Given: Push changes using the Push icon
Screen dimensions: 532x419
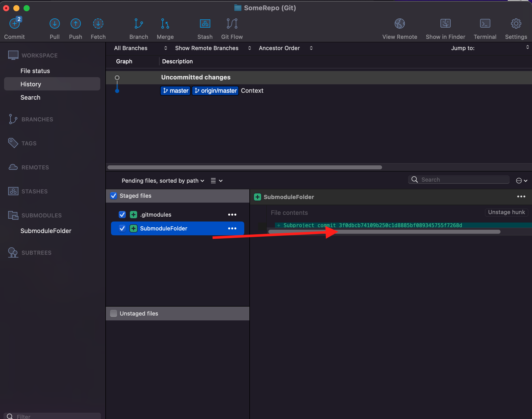Looking at the screenshot, I should point(75,24).
